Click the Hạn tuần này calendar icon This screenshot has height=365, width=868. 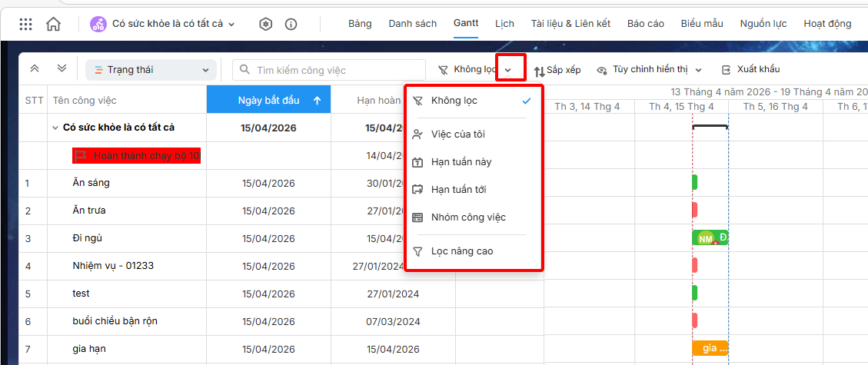click(418, 162)
